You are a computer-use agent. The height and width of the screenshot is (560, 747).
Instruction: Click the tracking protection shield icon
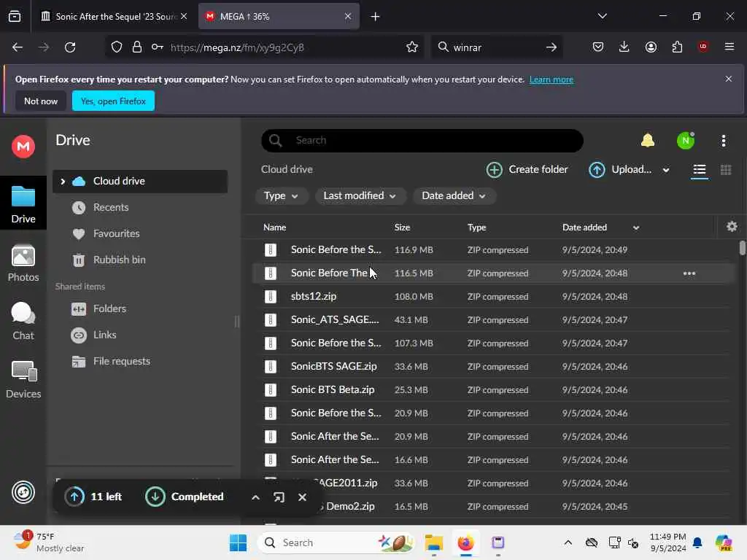click(117, 47)
